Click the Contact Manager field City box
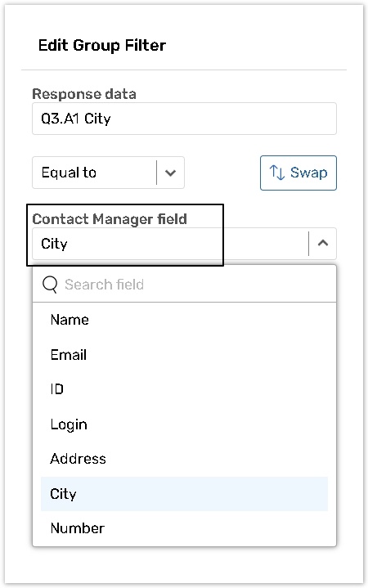 (x=184, y=244)
